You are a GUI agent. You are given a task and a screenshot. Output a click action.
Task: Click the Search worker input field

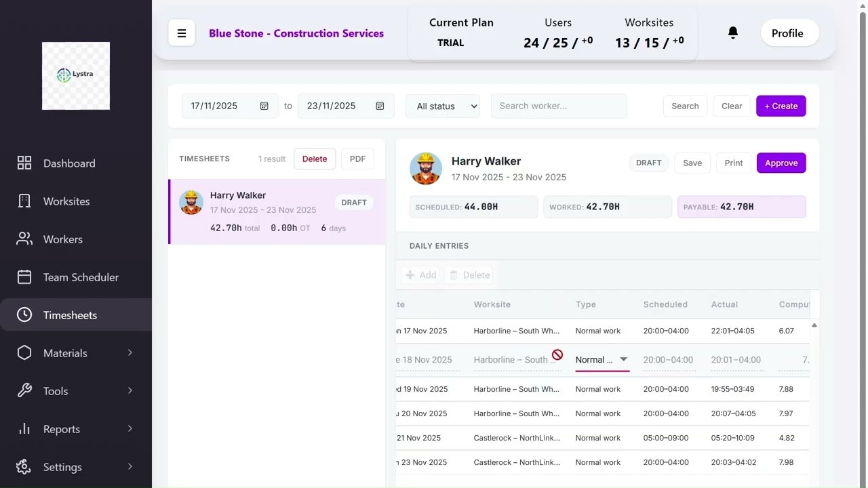tap(559, 106)
